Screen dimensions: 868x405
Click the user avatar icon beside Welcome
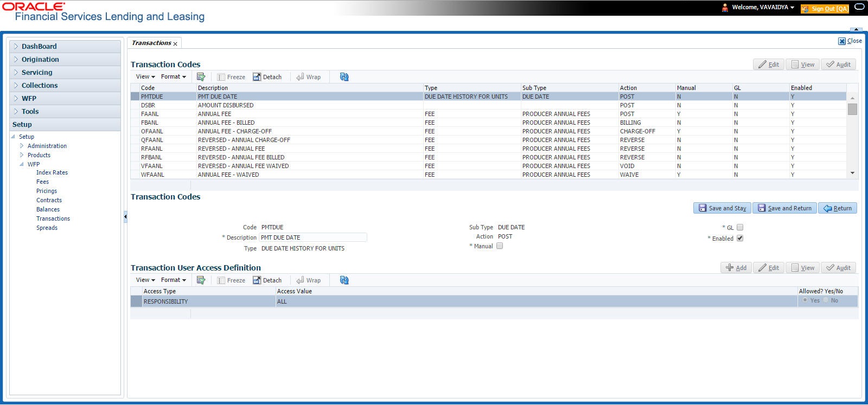[725, 8]
